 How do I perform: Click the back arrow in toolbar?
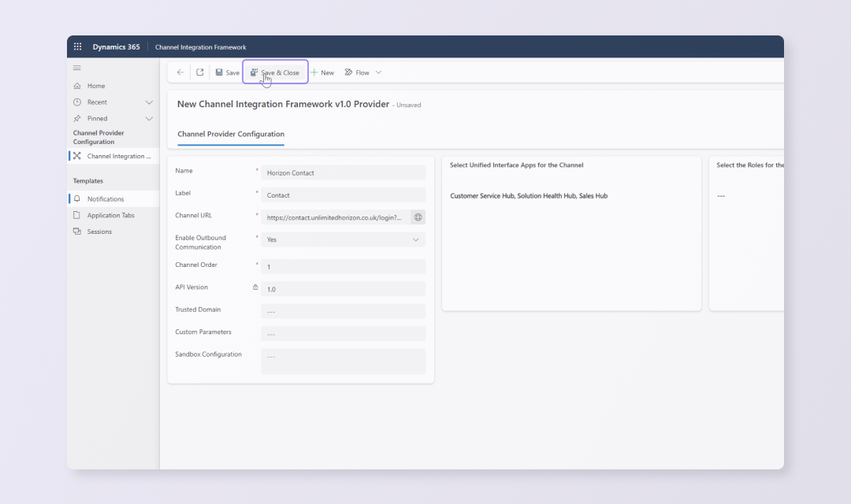(180, 72)
